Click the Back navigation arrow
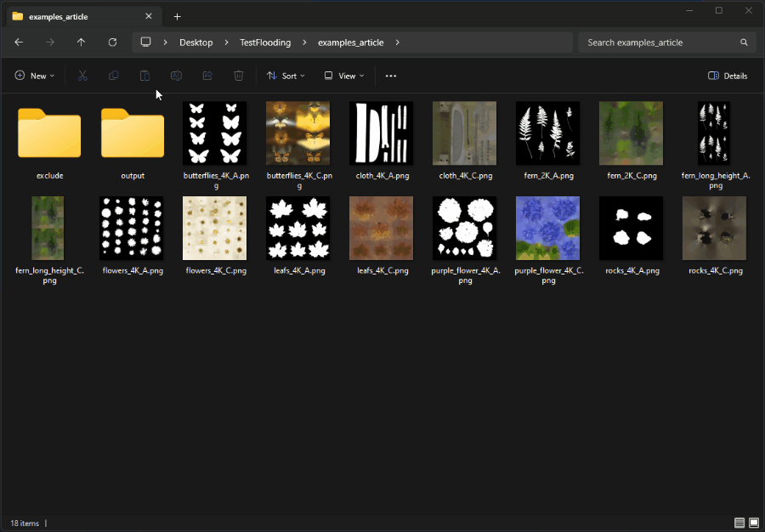Image resolution: width=765 pixels, height=532 pixels. [19, 42]
